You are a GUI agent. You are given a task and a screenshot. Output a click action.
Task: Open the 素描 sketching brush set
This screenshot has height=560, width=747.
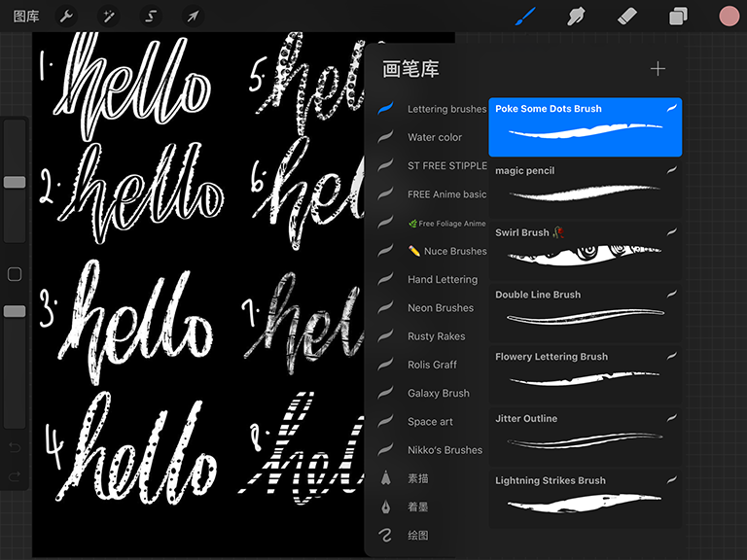pos(417,478)
